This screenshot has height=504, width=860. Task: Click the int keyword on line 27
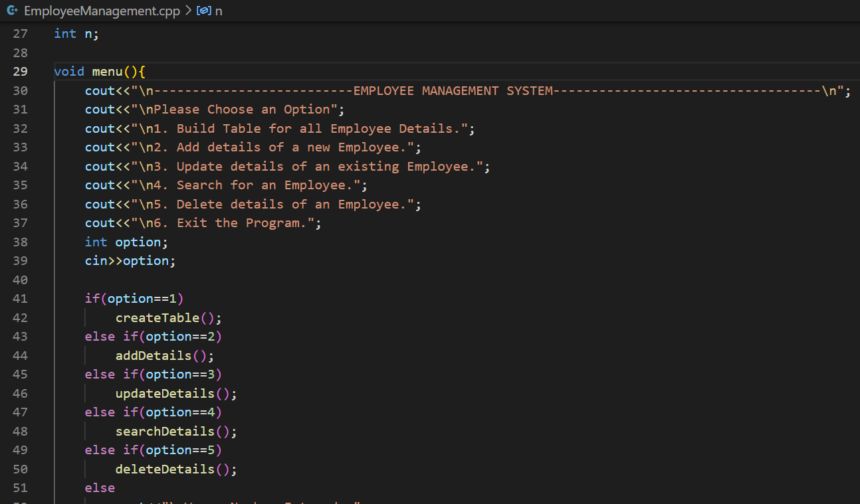pyautogui.click(x=64, y=33)
